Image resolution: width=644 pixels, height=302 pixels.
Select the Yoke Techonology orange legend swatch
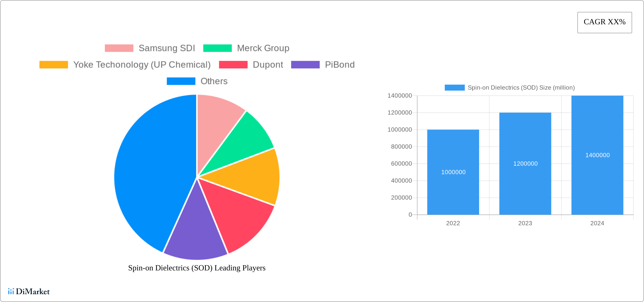pos(53,65)
